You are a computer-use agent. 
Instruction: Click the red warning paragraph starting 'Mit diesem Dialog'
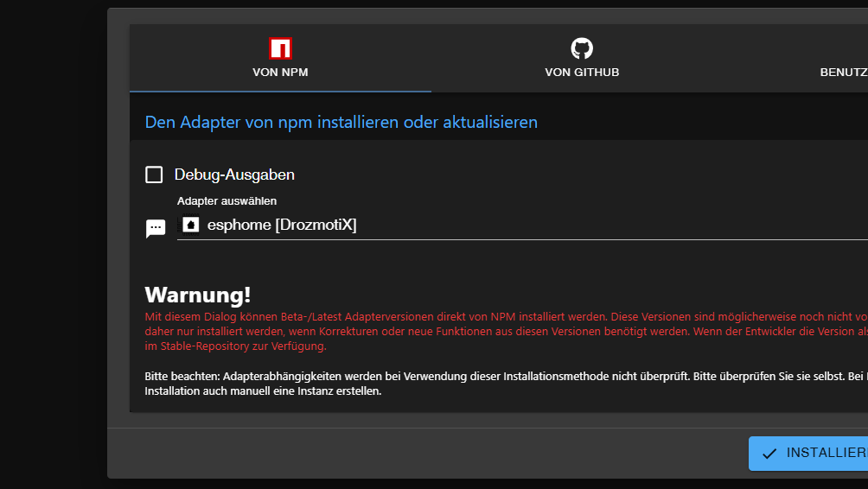506,332
